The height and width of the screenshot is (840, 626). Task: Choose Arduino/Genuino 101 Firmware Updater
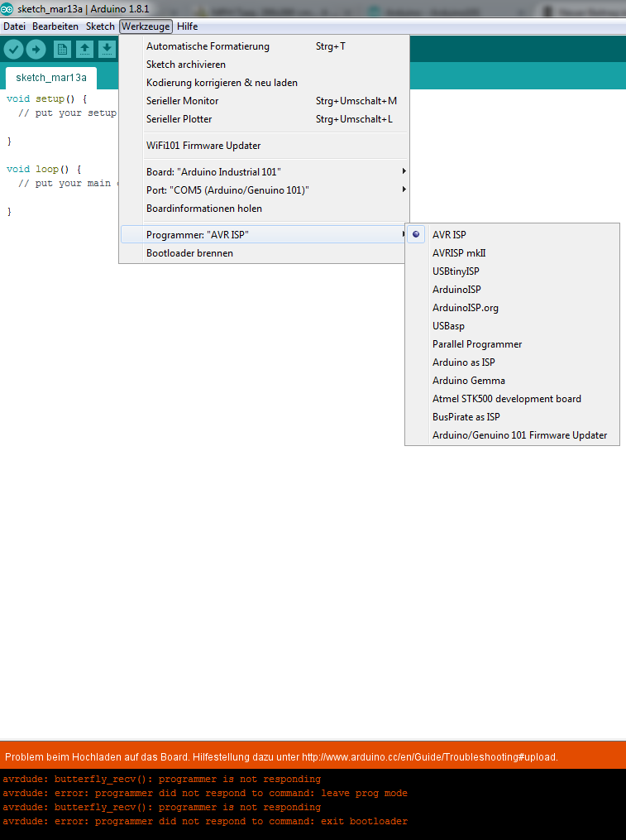[x=513, y=435]
